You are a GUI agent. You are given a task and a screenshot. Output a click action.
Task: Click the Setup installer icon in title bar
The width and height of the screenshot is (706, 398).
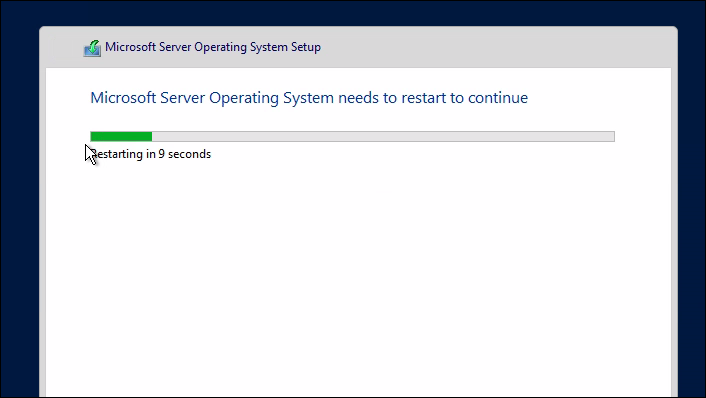[x=92, y=48]
